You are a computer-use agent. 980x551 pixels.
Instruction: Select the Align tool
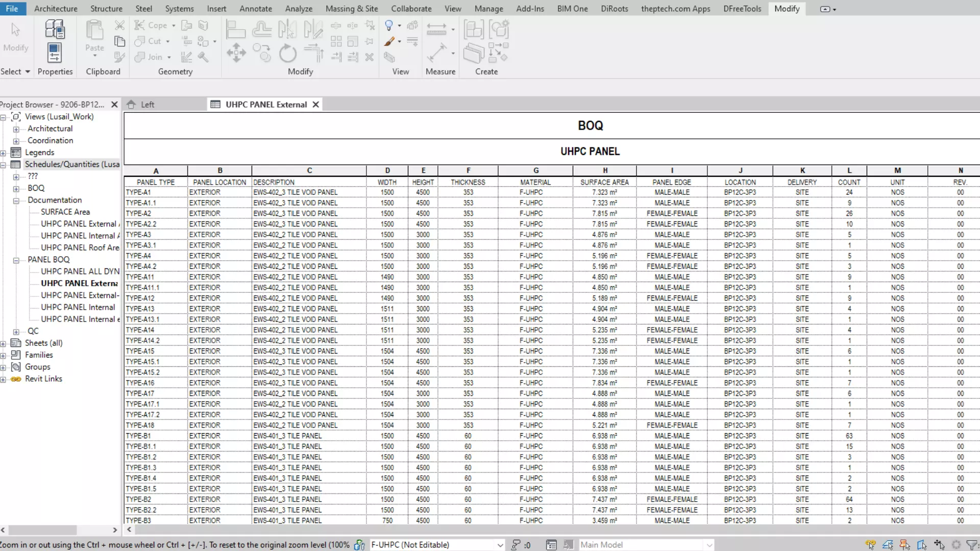[236, 29]
